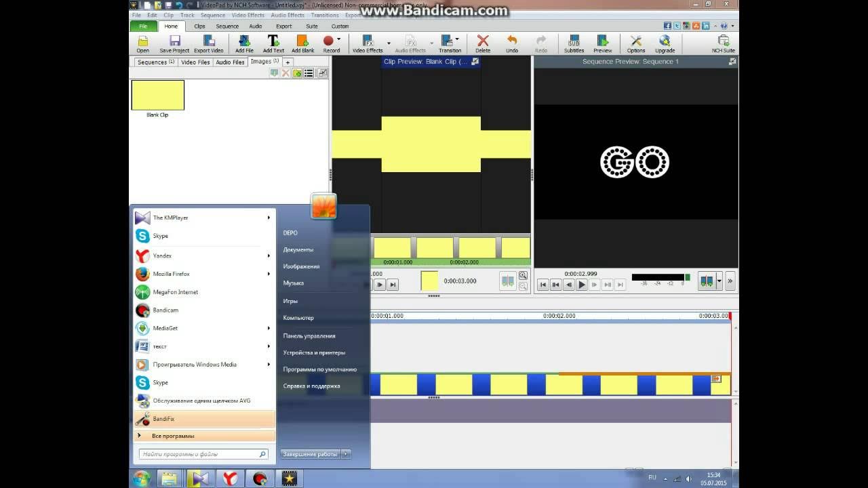Delete the selected item with Delete icon
868x488 pixels.
pyautogui.click(x=483, y=44)
